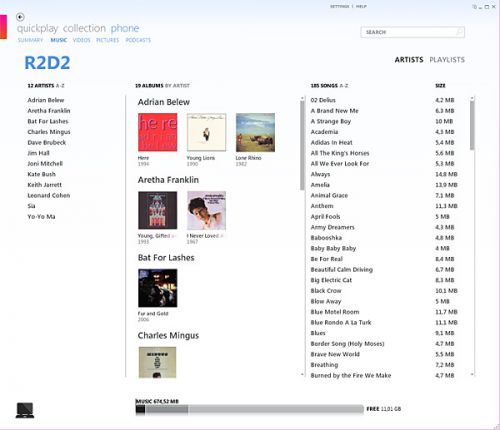Click songs list scroll down arrow
The image size is (500, 430).
pos(472,375)
